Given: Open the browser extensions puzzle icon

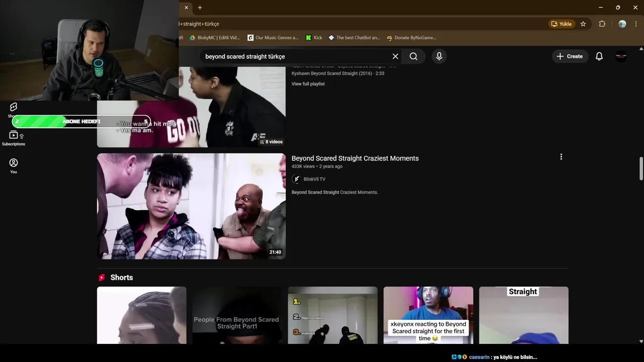Looking at the screenshot, I should 602,24.
